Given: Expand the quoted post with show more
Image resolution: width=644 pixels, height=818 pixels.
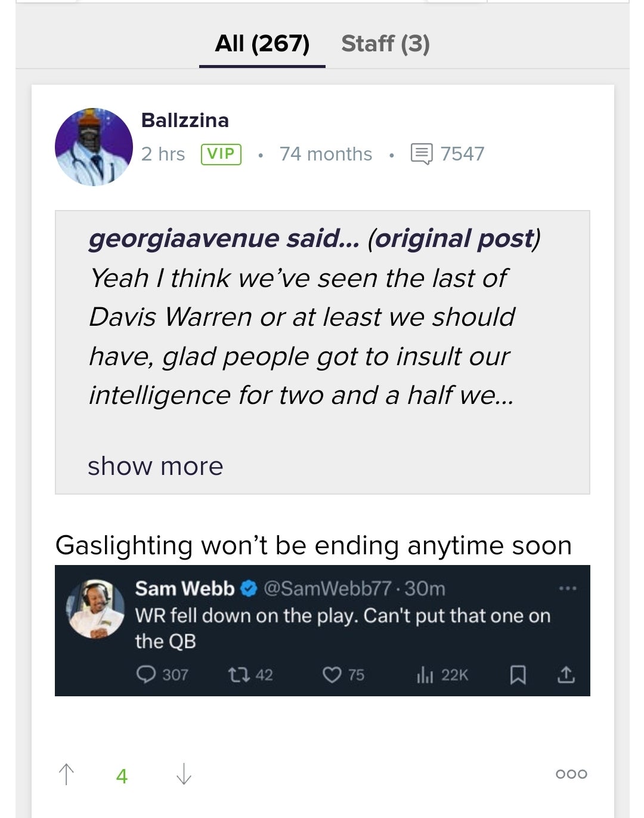Looking at the screenshot, I should 155,466.
